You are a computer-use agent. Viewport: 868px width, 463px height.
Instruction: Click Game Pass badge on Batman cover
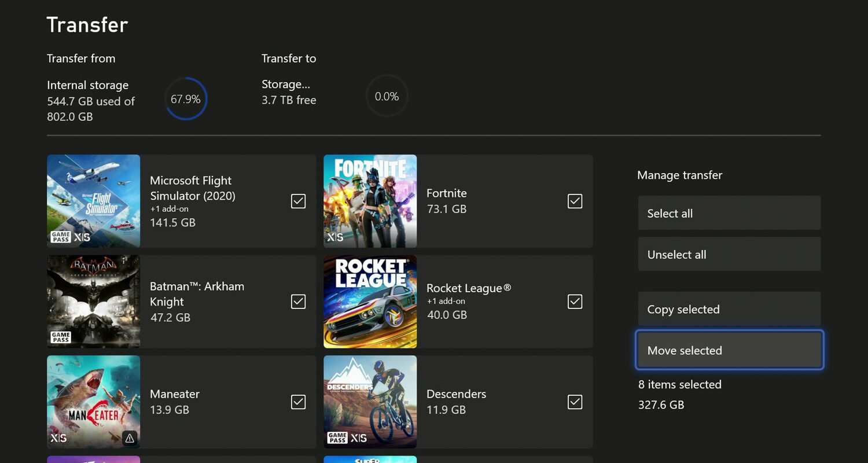[x=61, y=337]
